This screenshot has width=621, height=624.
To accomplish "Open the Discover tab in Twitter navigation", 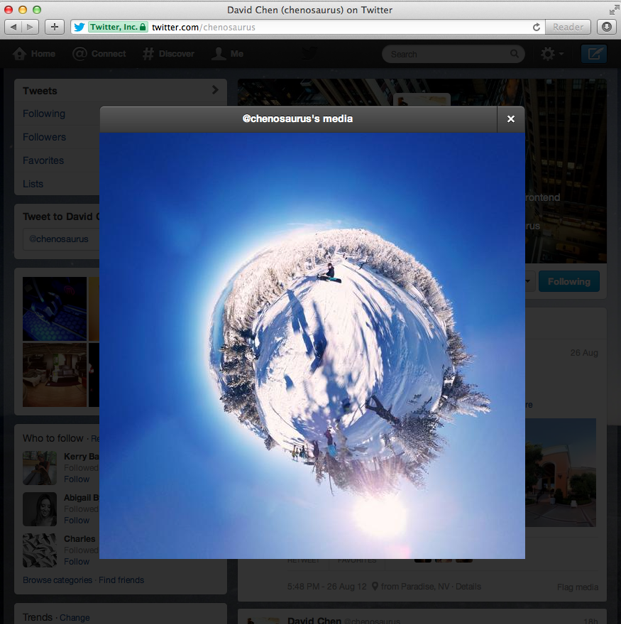I will click(168, 54).
